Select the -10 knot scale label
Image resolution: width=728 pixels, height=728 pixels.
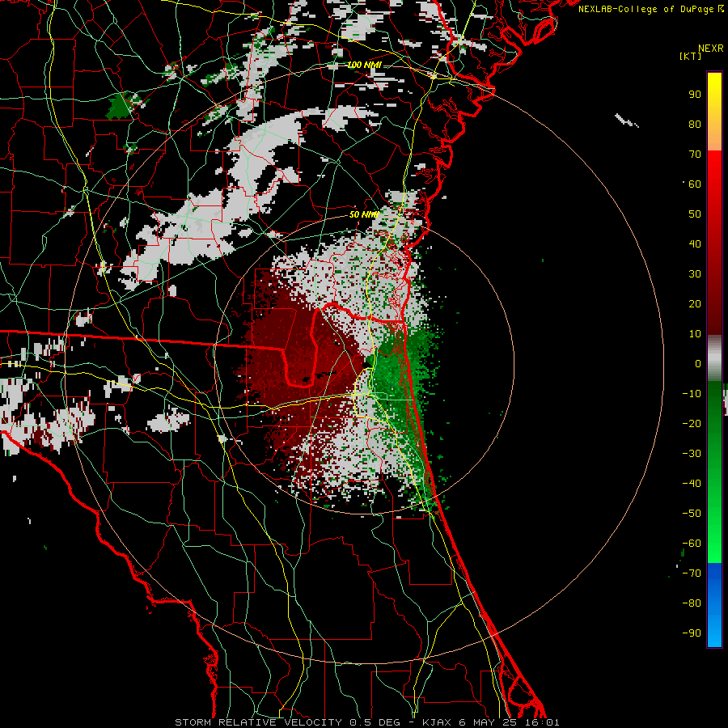coord(692,394)
